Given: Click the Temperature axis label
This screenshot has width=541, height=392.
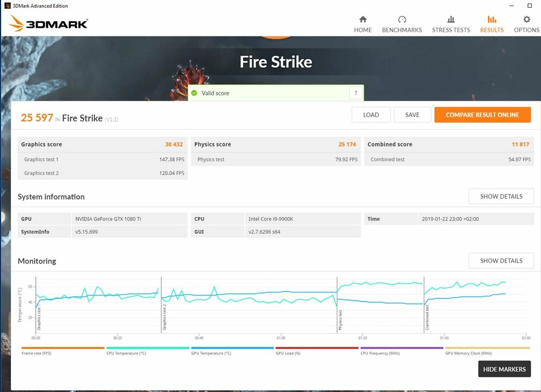Looking at the screenshot, I should pyautogui.click(x=20, y=305).
